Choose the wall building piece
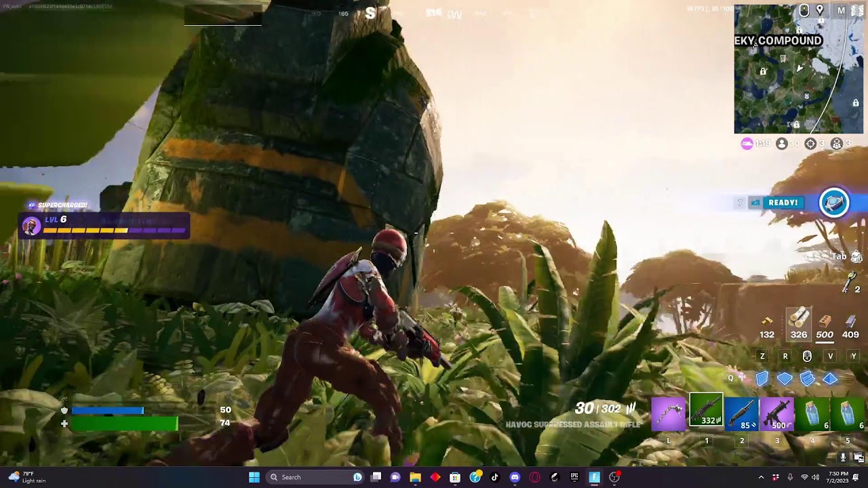 762,379
